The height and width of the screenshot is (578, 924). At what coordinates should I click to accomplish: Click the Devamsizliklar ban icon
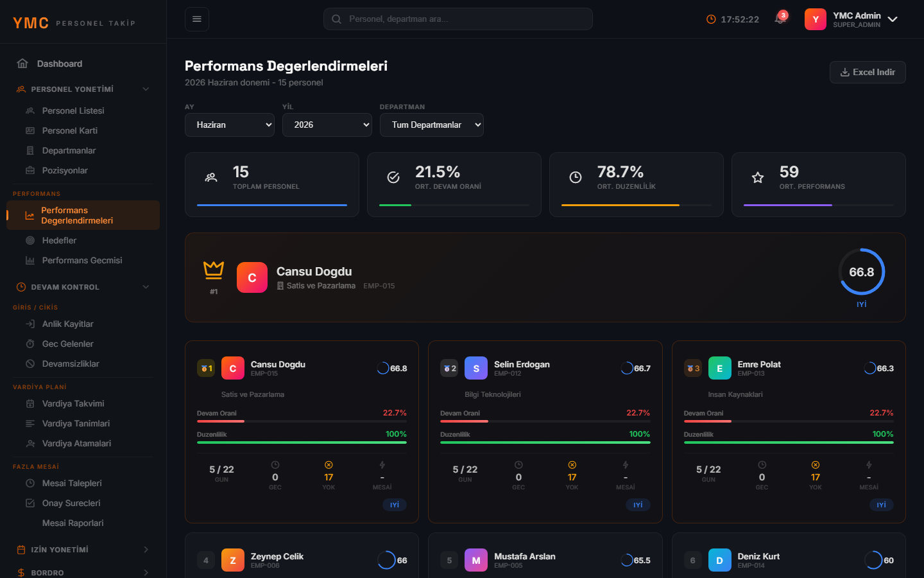tap(30, 363)
